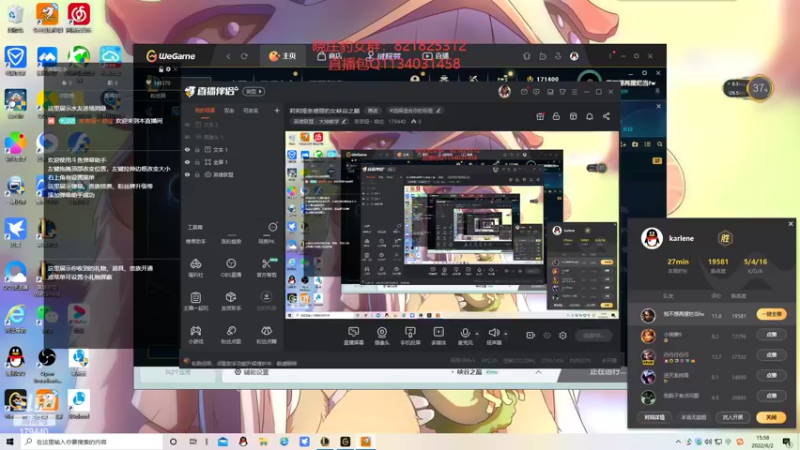
Task: Open the companion hamburger menu
Action: 574,92
